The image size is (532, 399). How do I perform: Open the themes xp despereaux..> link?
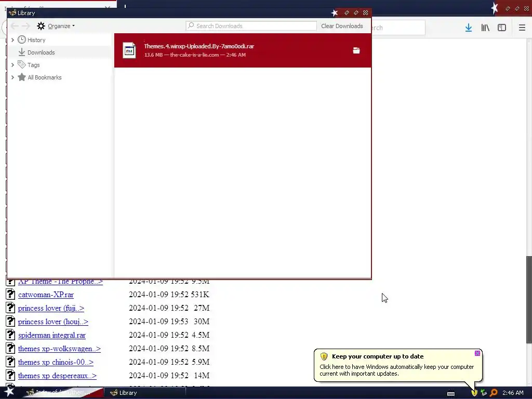pyautogui.click(x=57, y=376)
